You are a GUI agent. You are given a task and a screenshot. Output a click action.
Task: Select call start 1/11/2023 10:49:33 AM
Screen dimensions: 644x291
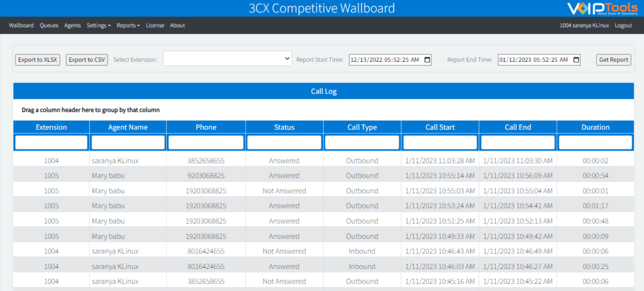440,236
